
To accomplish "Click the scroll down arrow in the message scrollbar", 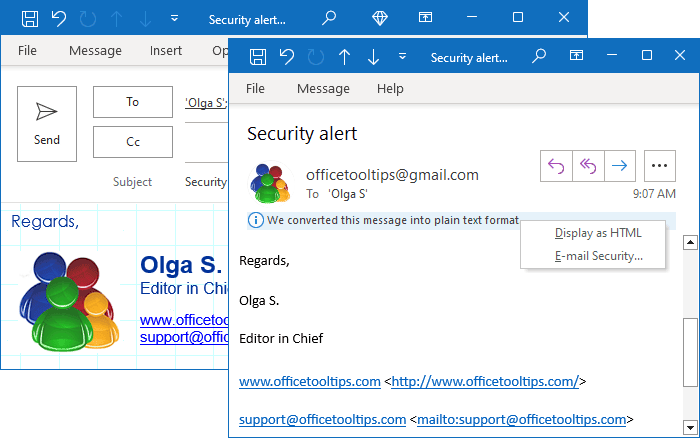I will coord(690,427).
